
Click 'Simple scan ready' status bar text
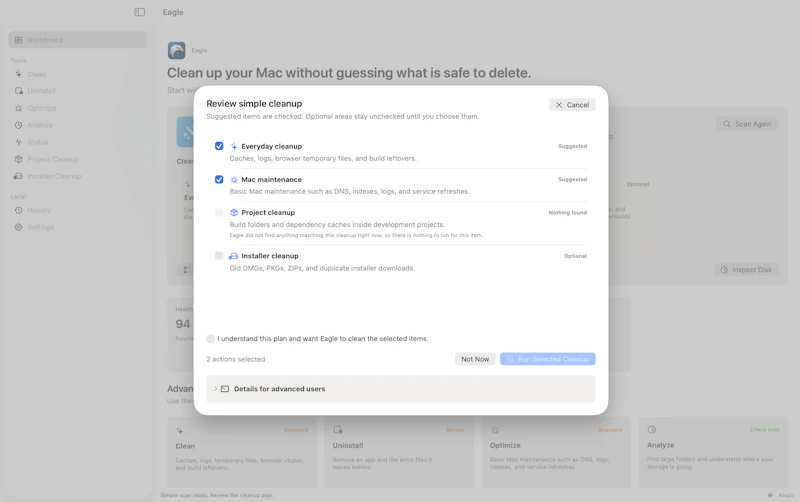[x=217, y=495]
